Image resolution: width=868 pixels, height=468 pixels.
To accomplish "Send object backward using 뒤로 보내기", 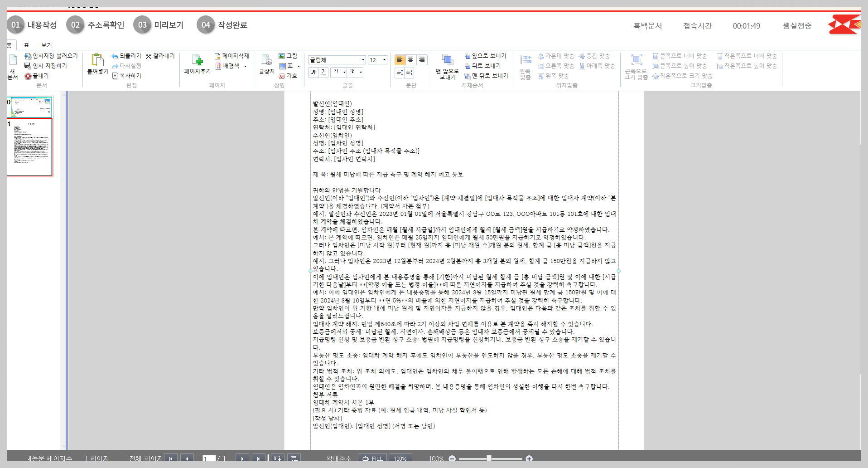I will [484, 65].
